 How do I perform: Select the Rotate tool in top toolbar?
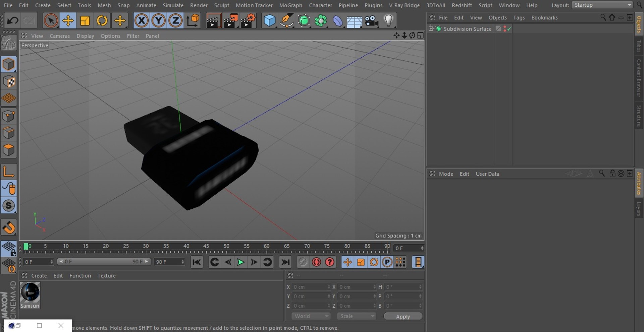pos(102,21)
